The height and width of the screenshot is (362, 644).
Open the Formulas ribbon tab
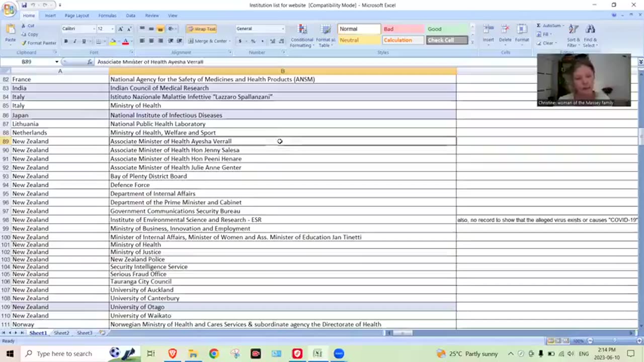coord(107,16)
